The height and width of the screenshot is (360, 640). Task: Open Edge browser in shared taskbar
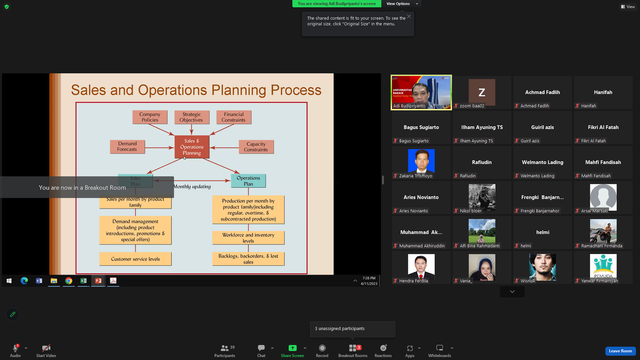(x=24, y=281)
